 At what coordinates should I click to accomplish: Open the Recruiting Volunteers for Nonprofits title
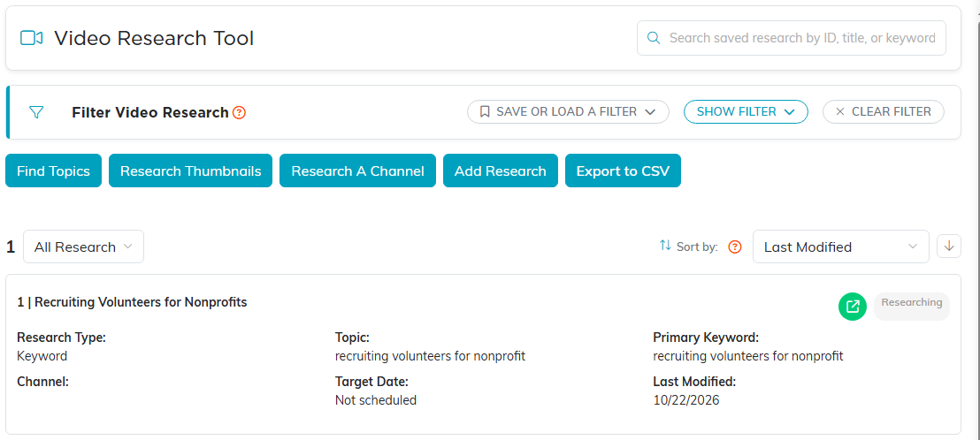click(132, 303)
